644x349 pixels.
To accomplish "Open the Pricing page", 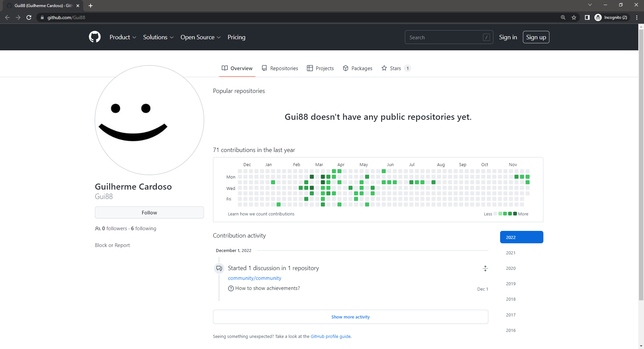I will click(236, 37).
